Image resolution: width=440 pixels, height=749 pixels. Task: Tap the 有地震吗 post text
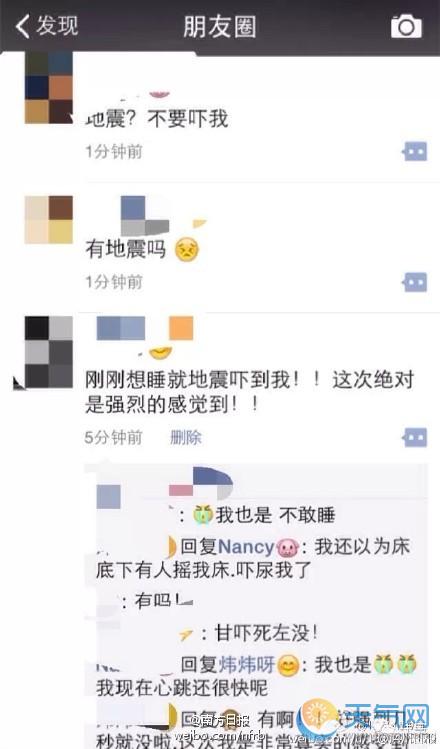(126, 248)
